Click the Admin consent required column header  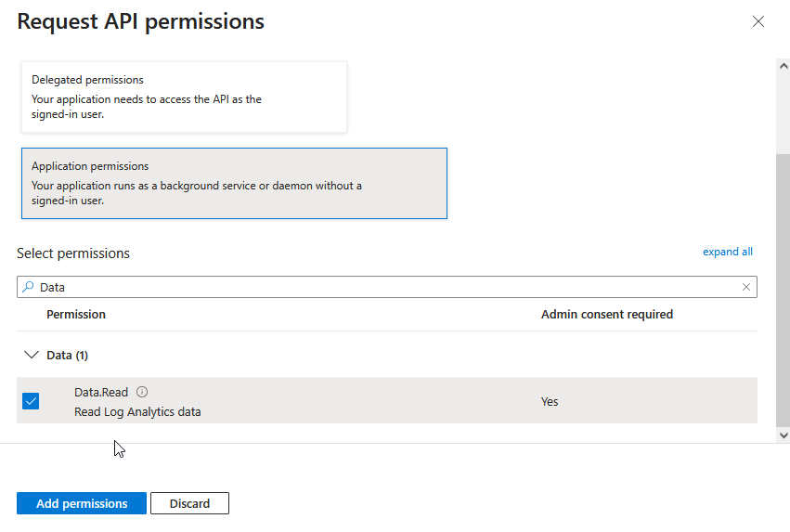pos(606,315)
